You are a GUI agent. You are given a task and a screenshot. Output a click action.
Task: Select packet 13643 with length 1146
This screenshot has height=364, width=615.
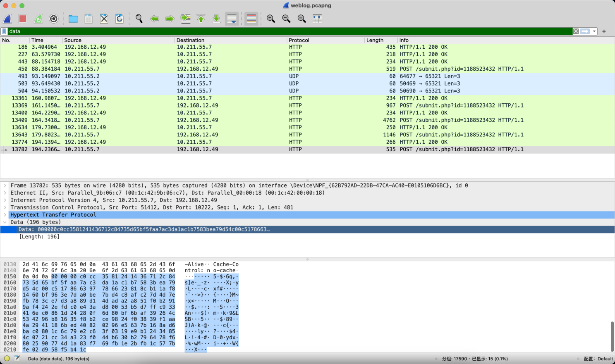click(307, 135)
